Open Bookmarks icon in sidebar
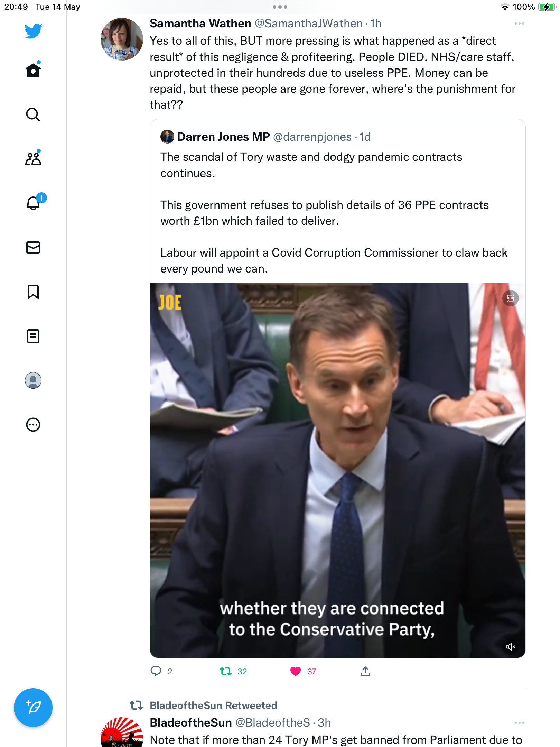Screen dimensions: 560x747 point(33,292)
